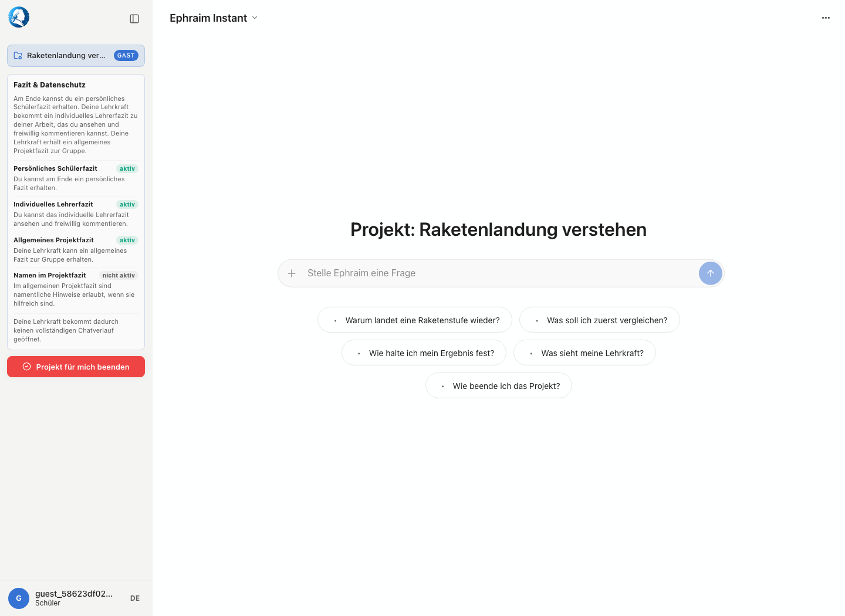Image resolution: width=845 pixels, height=616 pixels.
Task: Click the Namen im Projektfazit label
Action: coord(50,275)
